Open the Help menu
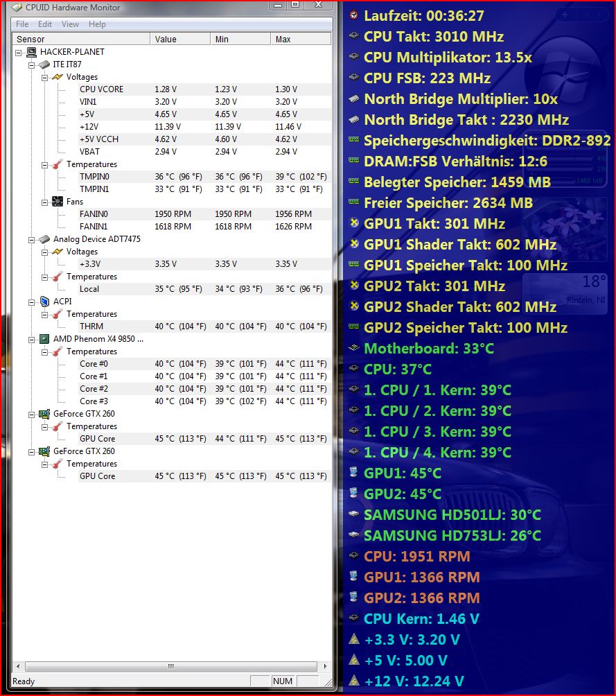Image resolution: width=616 pixels, height=696 pixels. pos(97,24)
